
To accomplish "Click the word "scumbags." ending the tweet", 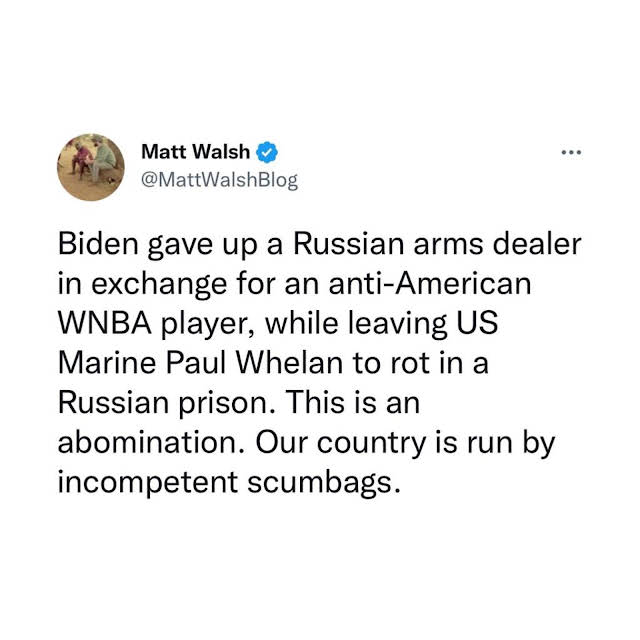I will [x=322, y=483].
